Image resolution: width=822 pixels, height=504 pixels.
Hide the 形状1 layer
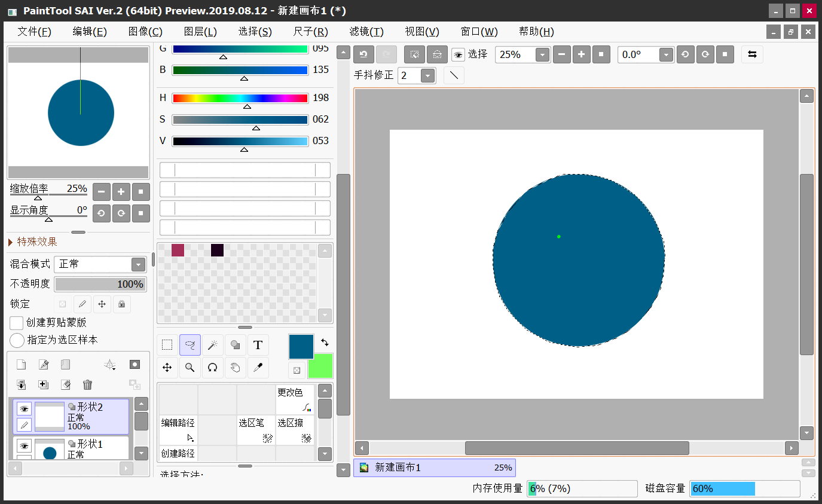tap(24, 445)
